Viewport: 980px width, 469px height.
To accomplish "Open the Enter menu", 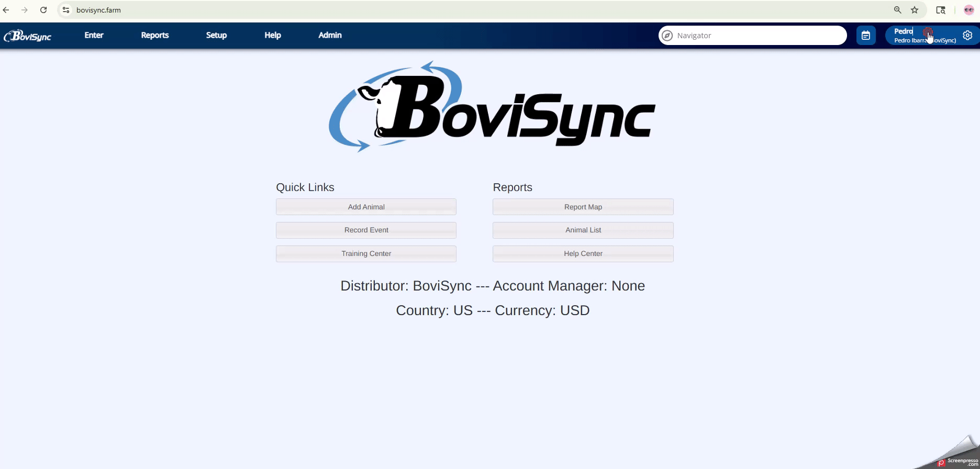I will [94, 35].
